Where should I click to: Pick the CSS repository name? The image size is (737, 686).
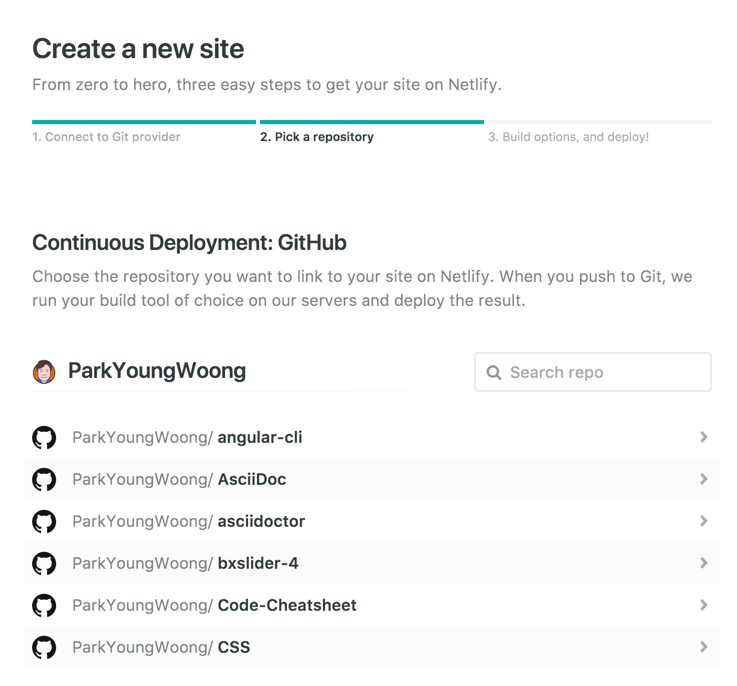point(234,647)
